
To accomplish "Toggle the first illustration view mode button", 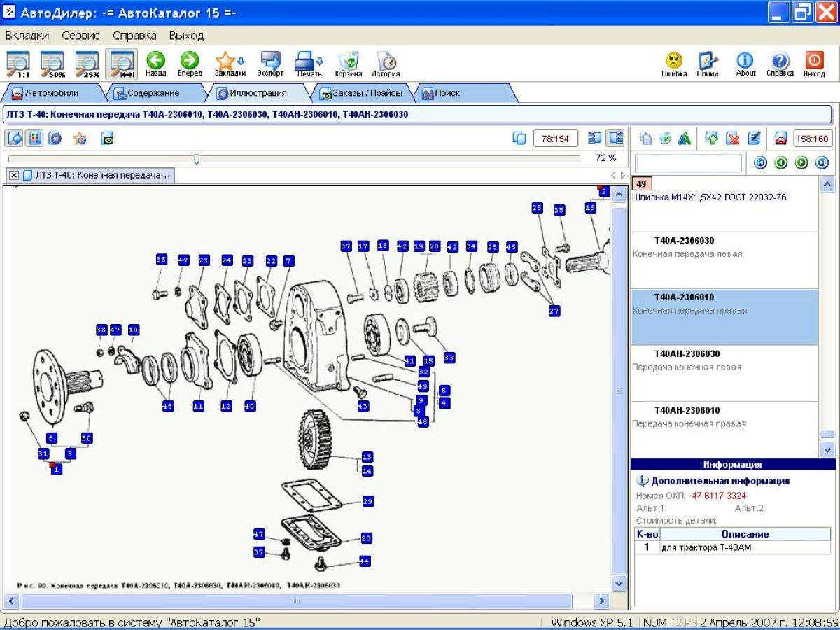I will pos(14,139).
